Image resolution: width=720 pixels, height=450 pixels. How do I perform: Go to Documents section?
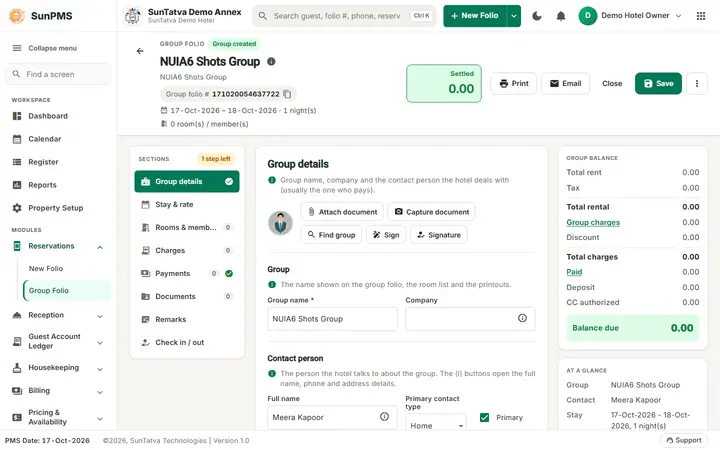pyautogui.click(x=187, y=296)
